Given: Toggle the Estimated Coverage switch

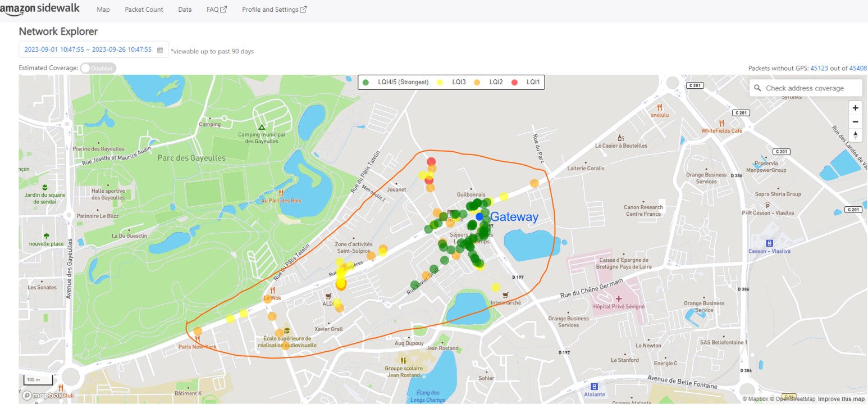Looking at the screenshot, I should click(x=98, y=68).
